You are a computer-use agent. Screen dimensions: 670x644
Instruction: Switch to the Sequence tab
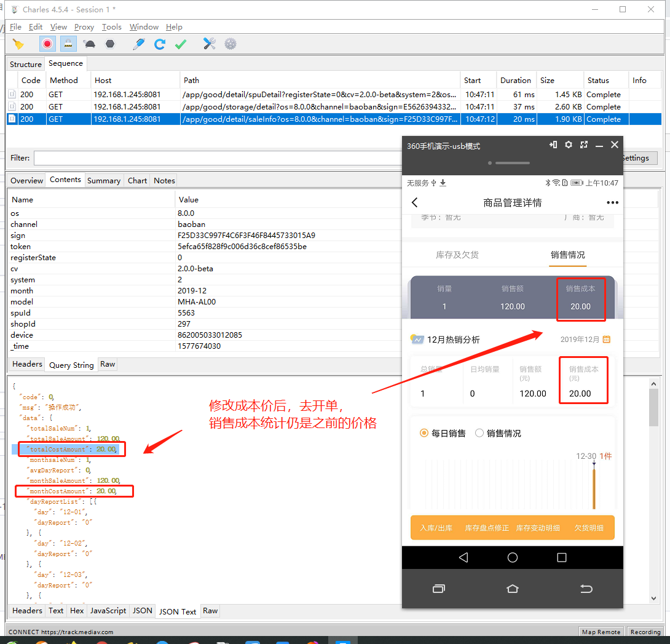[x=65, y=63]
